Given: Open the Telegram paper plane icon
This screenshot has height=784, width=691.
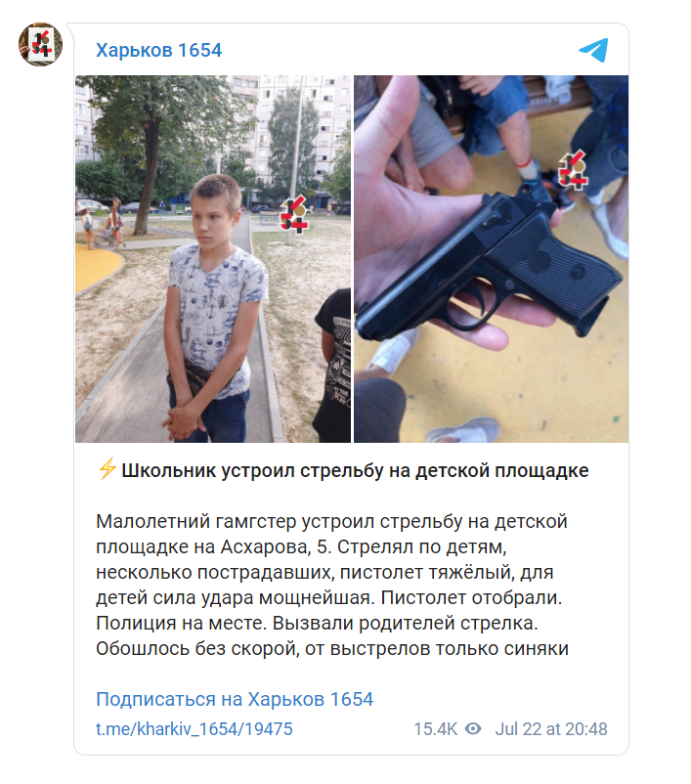Looking at the screenshot, I should [x=593, y=50].
